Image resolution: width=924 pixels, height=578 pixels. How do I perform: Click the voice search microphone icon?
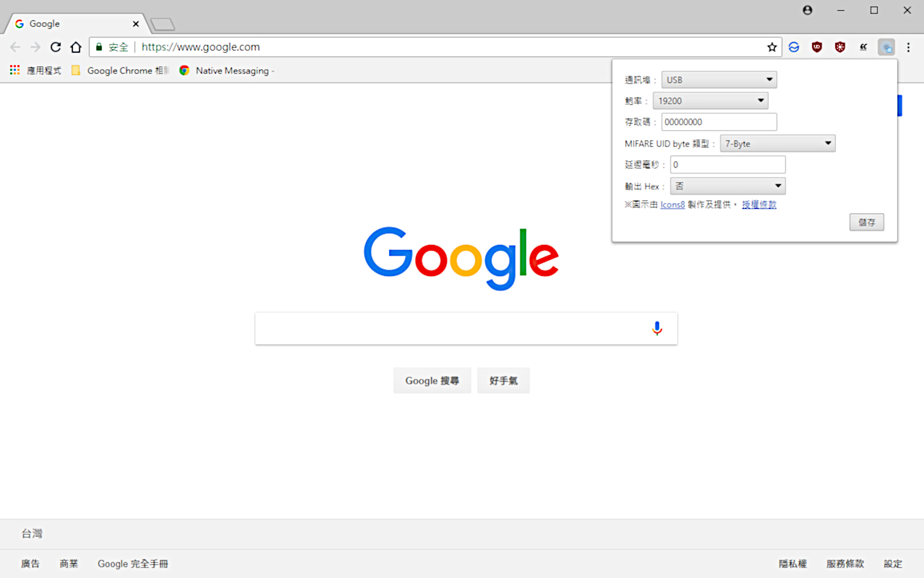click(x=657, y=329)
